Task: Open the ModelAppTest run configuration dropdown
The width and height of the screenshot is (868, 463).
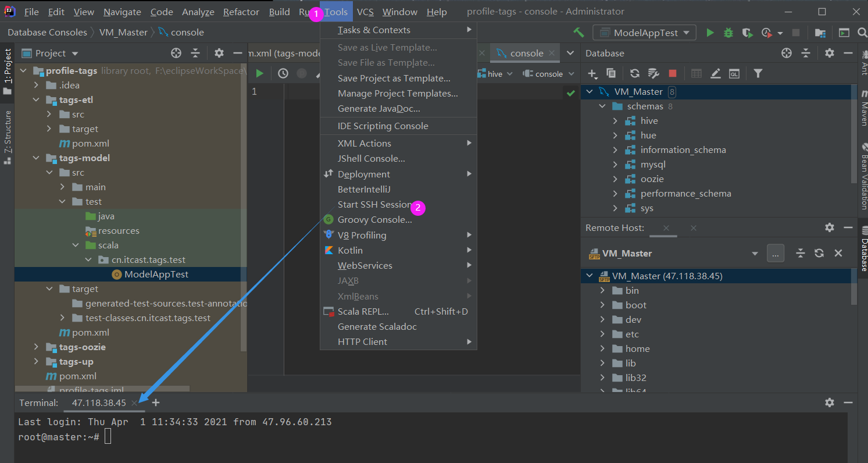Action: click(x=644, y=33)
